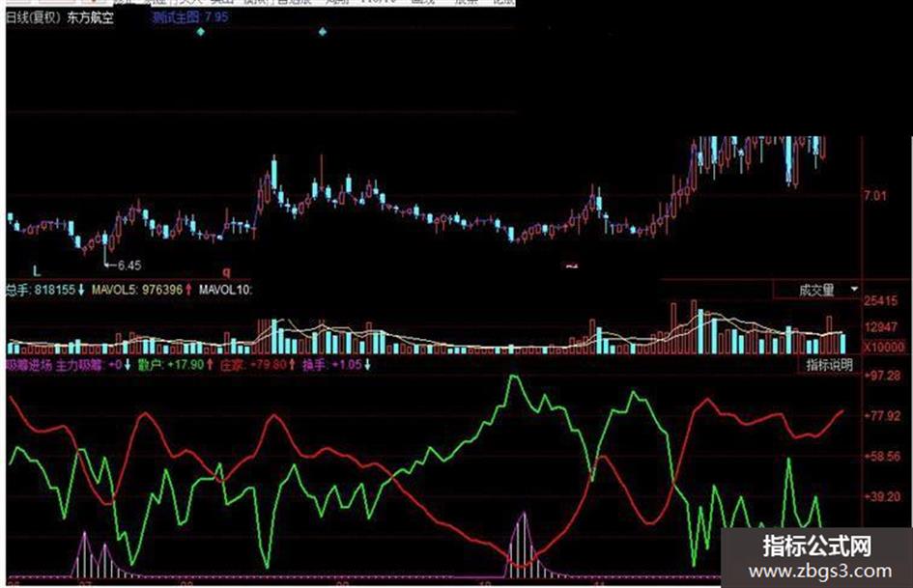Open the 成交量 indicator dropdown arrow
Viewport: 913px width, 588px height.
[x=854, y=289]
